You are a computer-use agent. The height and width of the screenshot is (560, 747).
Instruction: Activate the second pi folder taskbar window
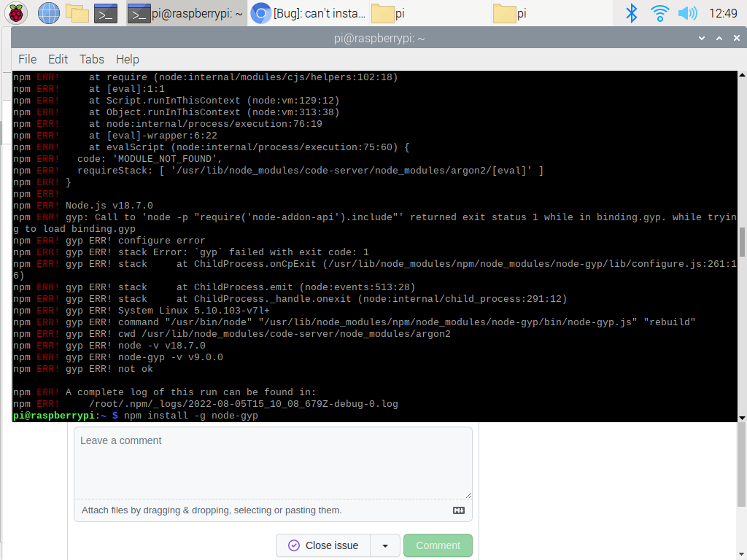point(551,13)
